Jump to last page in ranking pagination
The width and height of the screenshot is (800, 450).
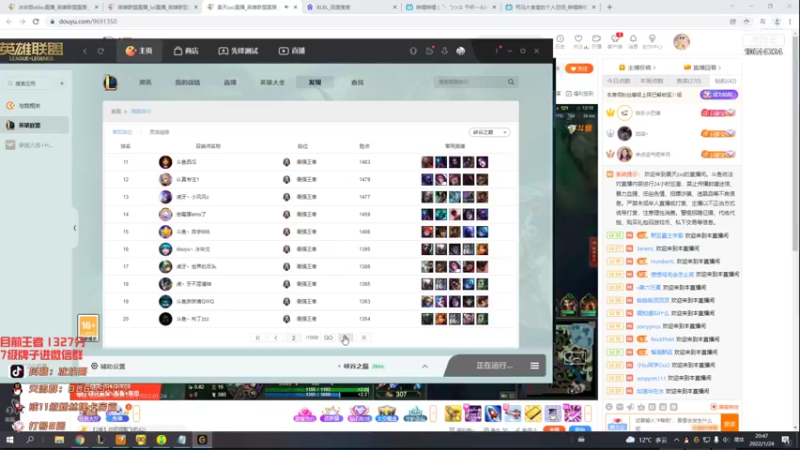[364, 338]
